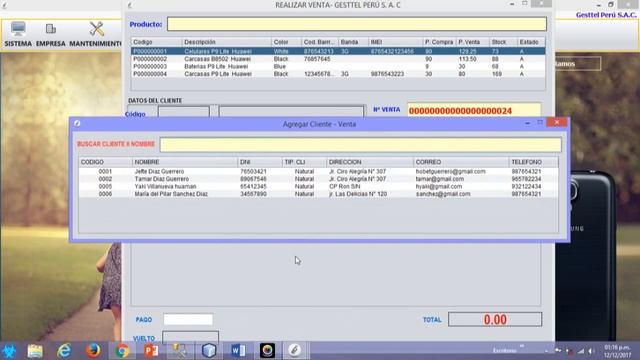Sort clients by the CODIGO column header
640x360 pixels.
point(105,162)
